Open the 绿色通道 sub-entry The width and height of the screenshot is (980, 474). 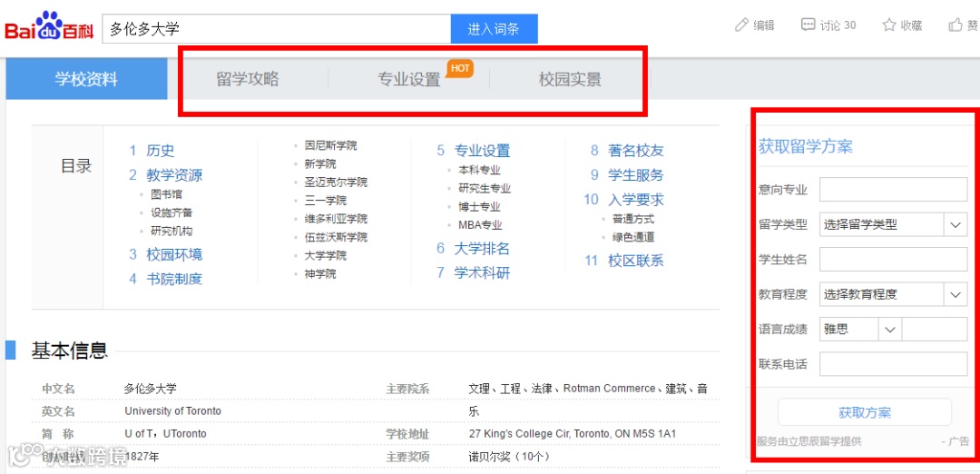click(633, 237)
